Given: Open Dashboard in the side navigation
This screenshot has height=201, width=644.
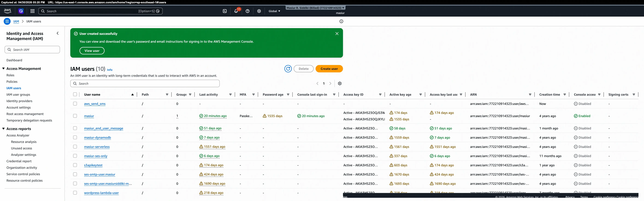Looking at the screenshot, I should 14,60.
